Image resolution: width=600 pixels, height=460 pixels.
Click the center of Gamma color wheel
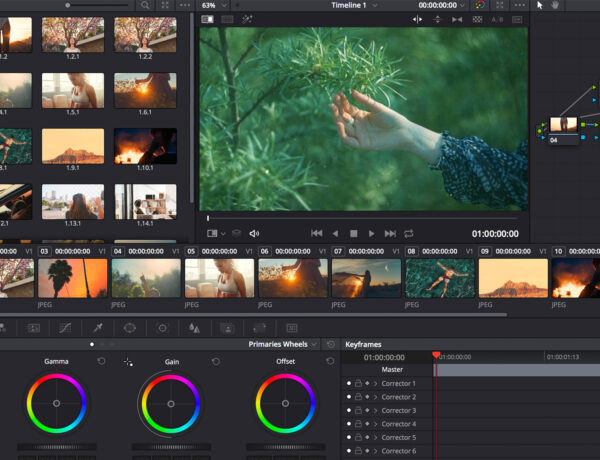click(x=56, y=403)
